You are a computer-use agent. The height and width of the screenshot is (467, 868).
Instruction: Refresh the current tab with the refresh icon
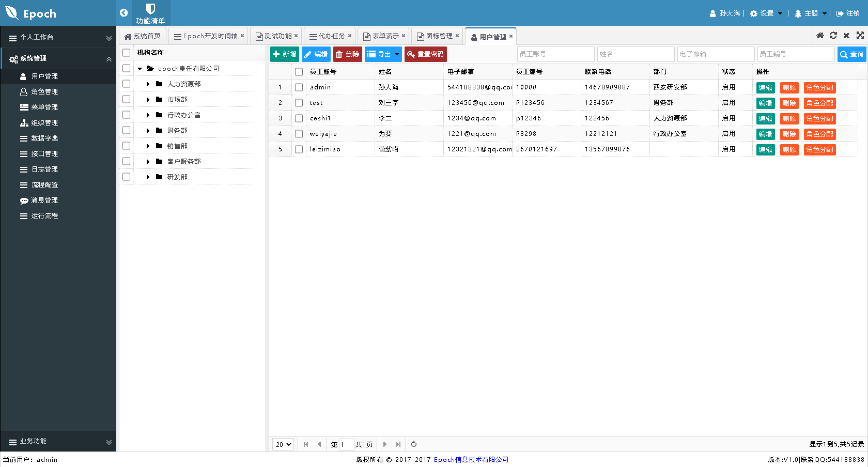tap(833, 35)
